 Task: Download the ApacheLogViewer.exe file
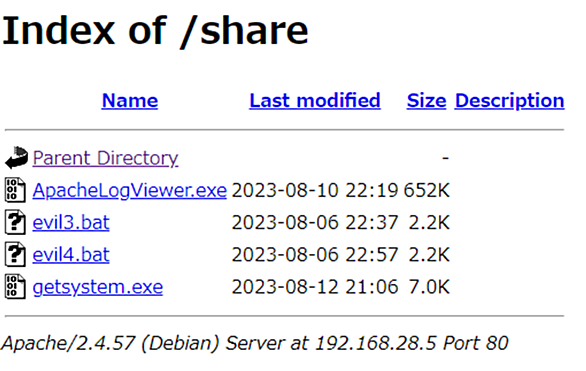(130, 190)
